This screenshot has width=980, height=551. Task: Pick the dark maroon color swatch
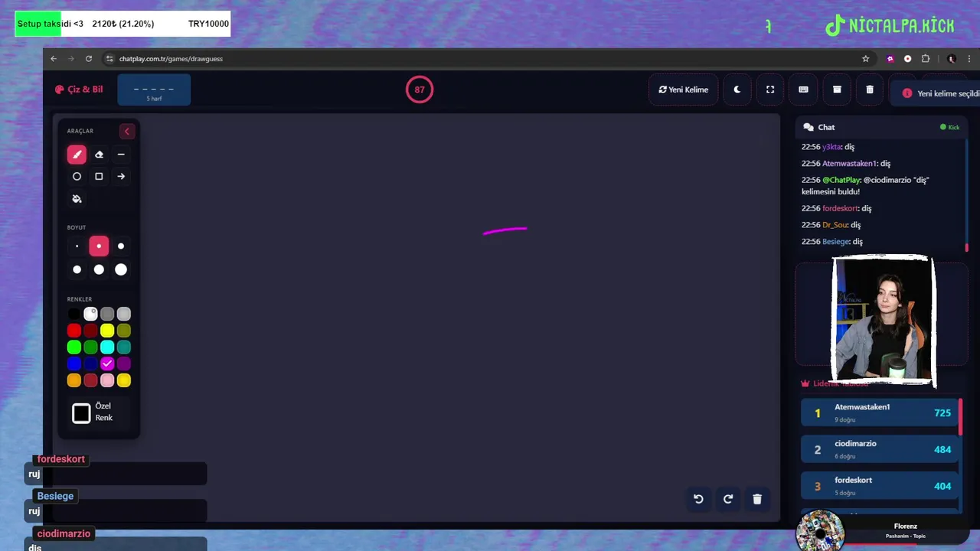tap(90, 331)
